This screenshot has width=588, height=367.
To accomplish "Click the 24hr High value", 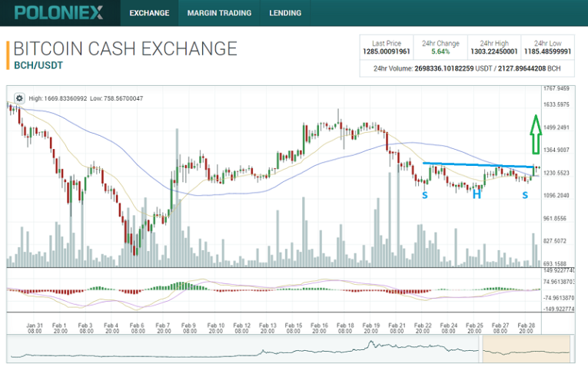I will 494,52.
